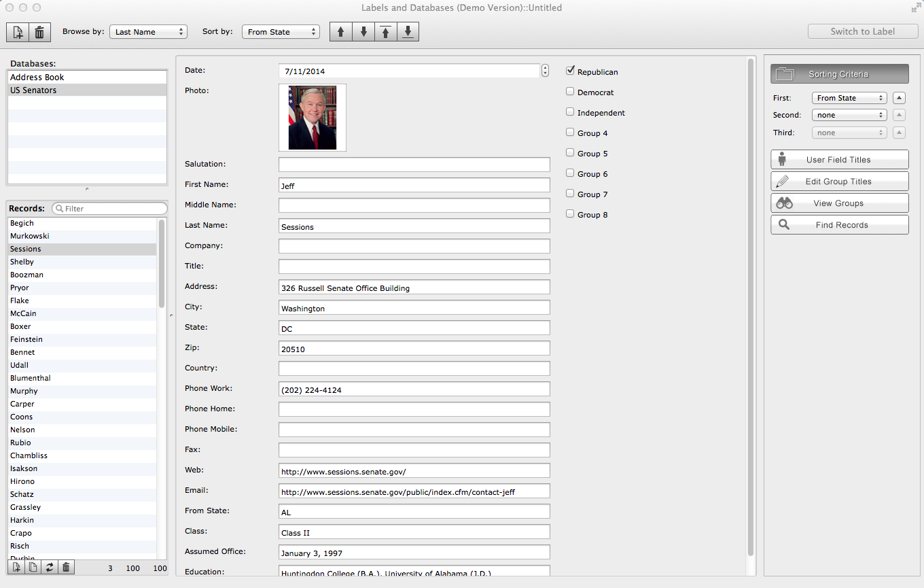Open User Field Titles
924x588 pixels.
point(839,160)
